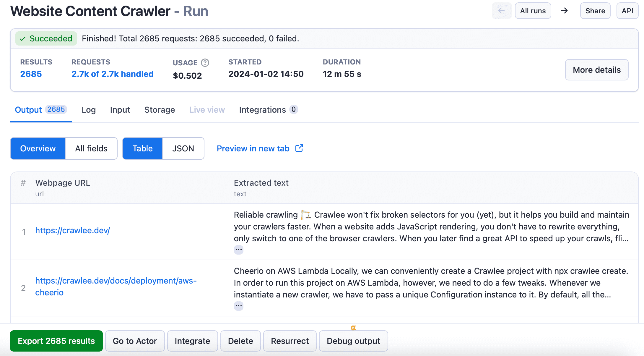The height and width of the screenshot is (356, 644).
Task: Open the crawlee.dev URL link
Action: click(x=73, y=230)
